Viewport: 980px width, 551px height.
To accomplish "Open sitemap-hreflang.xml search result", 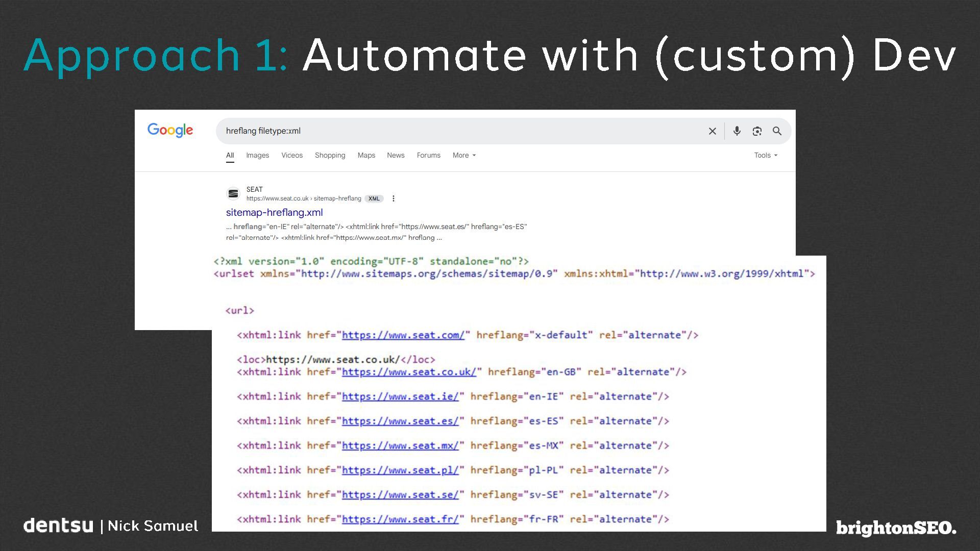I will click(274, 212).
